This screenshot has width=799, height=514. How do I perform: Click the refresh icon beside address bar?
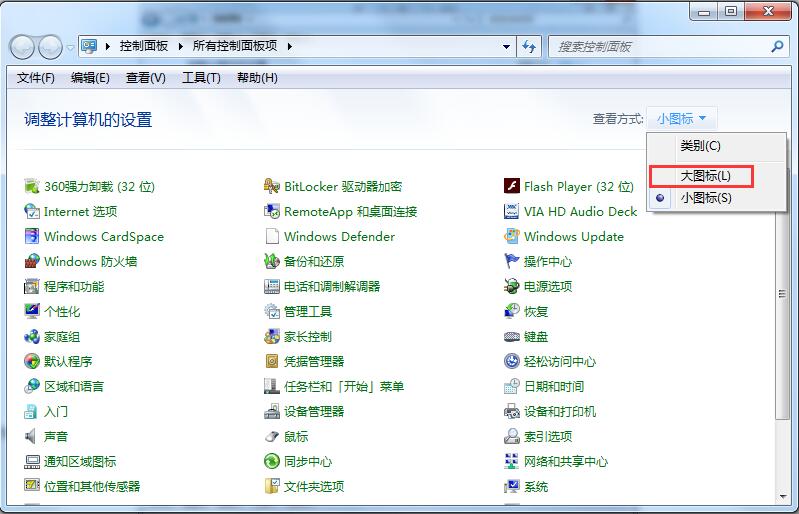click(x=530, y=47)
